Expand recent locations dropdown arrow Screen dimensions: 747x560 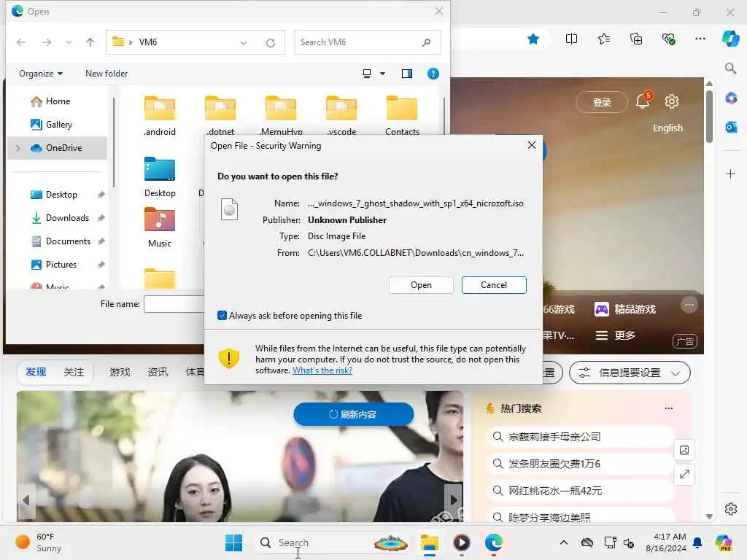coord(69,42)
